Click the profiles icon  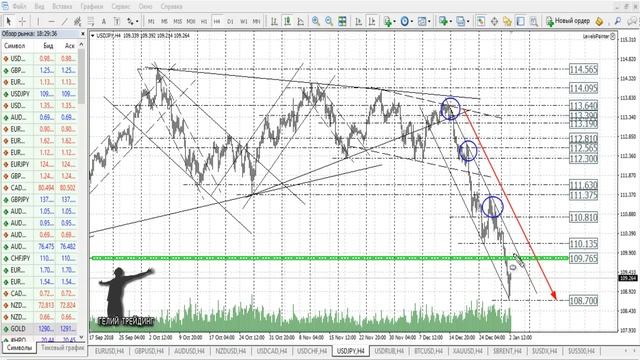coord(460,21)
